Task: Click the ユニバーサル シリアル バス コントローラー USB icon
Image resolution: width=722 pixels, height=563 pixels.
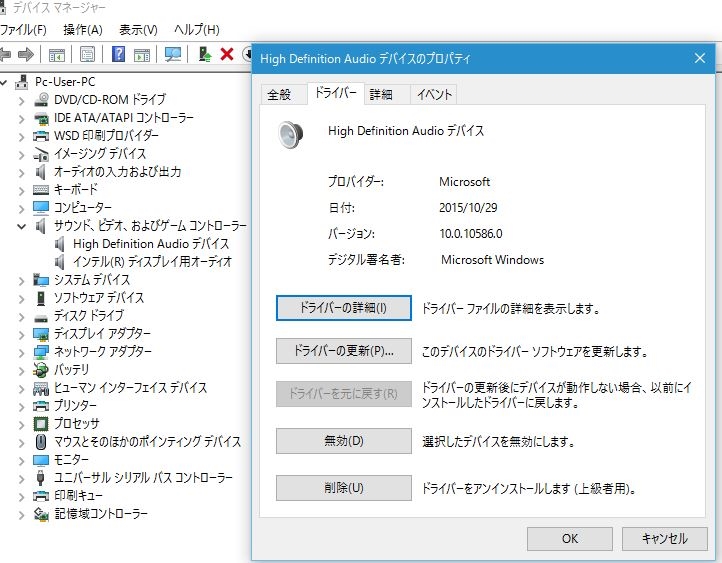Action: 41,477
